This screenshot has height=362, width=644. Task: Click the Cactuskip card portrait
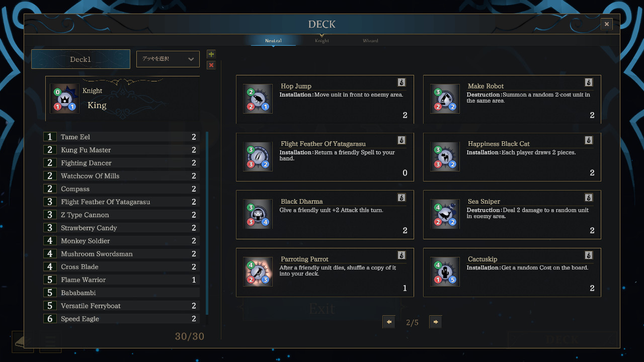[445, 272]
